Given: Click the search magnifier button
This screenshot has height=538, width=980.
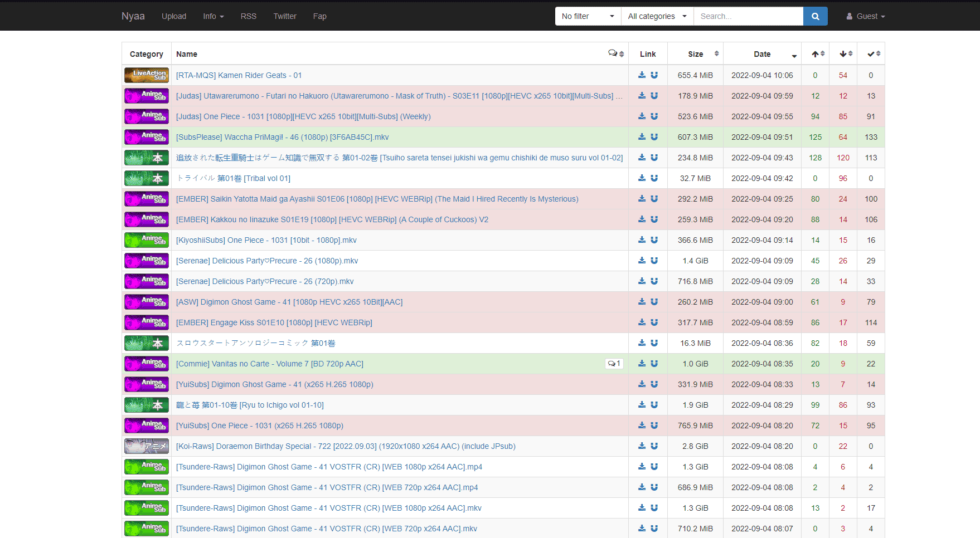Looking at the screenshot, I should [815, 16].
